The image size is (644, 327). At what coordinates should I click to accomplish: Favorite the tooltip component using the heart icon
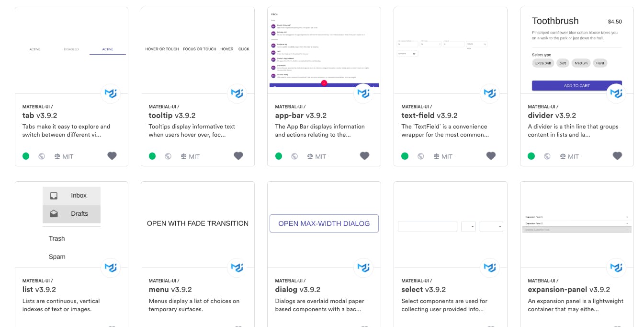coord(238,156)
